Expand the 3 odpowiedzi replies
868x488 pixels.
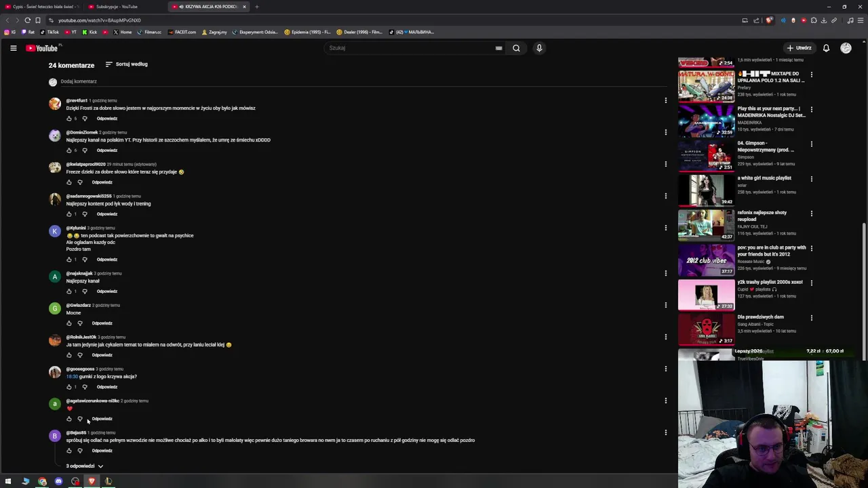(84, 466)
